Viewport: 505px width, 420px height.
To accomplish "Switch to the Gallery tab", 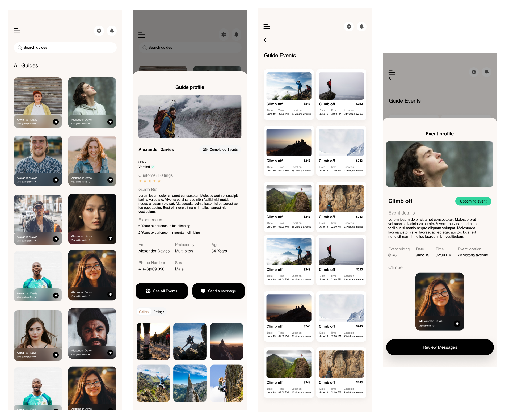I will point(144,312).
